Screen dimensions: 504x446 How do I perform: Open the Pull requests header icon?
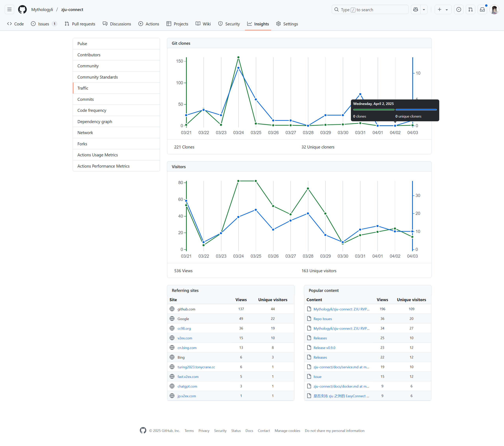coord(471,10)
